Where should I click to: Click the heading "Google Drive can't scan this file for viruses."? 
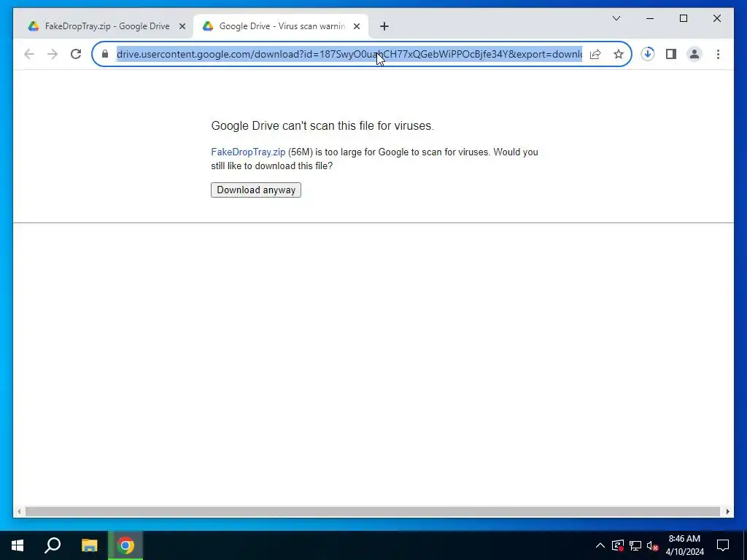(x=322, y=125)
